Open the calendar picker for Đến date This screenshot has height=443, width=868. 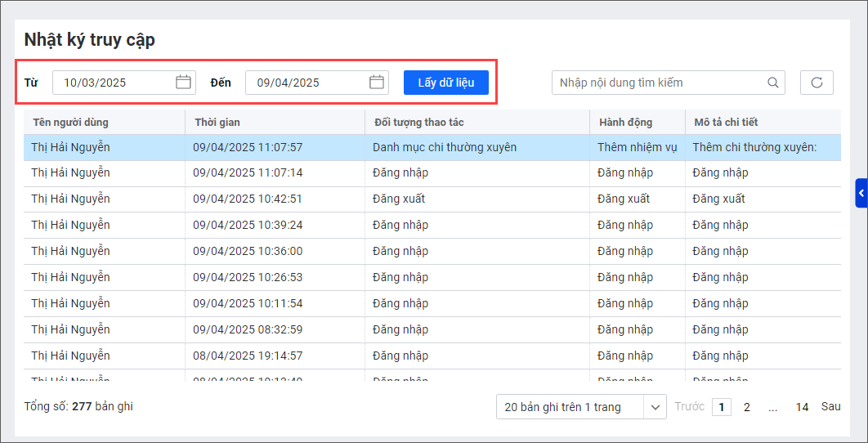point(377,83)
